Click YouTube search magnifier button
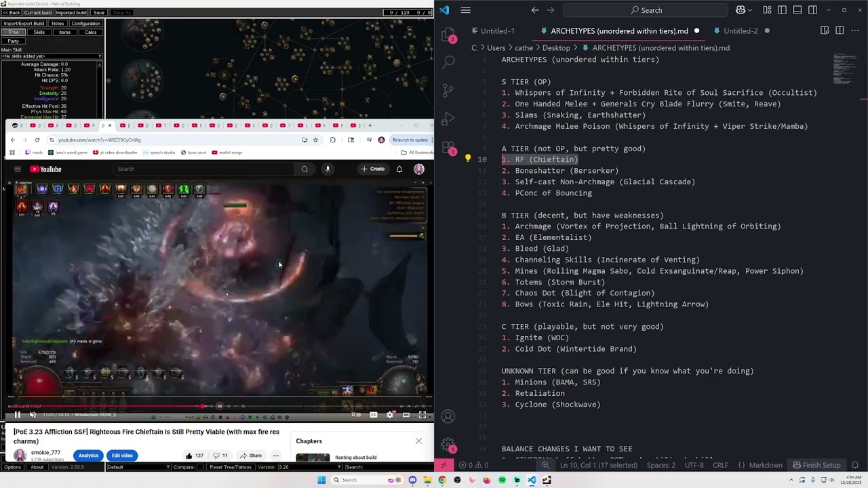This screenshot has height=488, width=868. 304,169
